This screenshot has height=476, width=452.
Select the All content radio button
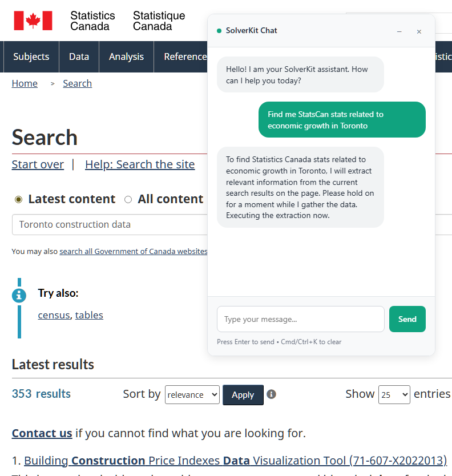128,199
